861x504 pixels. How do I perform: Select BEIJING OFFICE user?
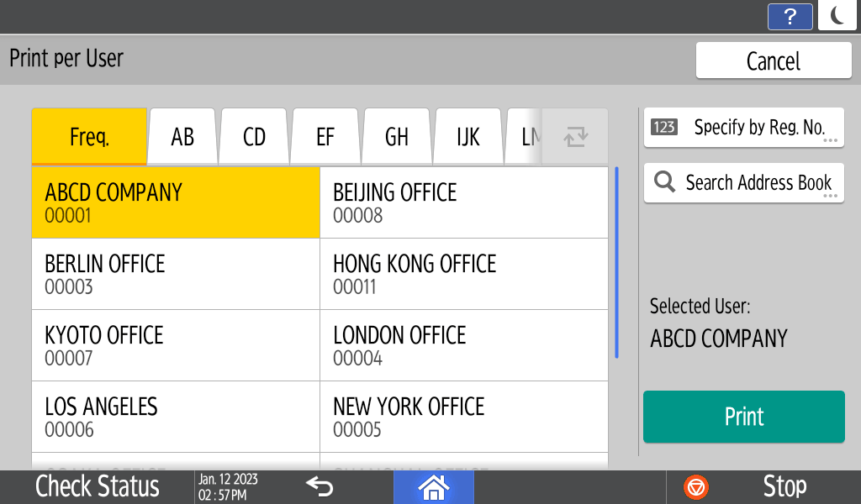[x=463, y=202]
